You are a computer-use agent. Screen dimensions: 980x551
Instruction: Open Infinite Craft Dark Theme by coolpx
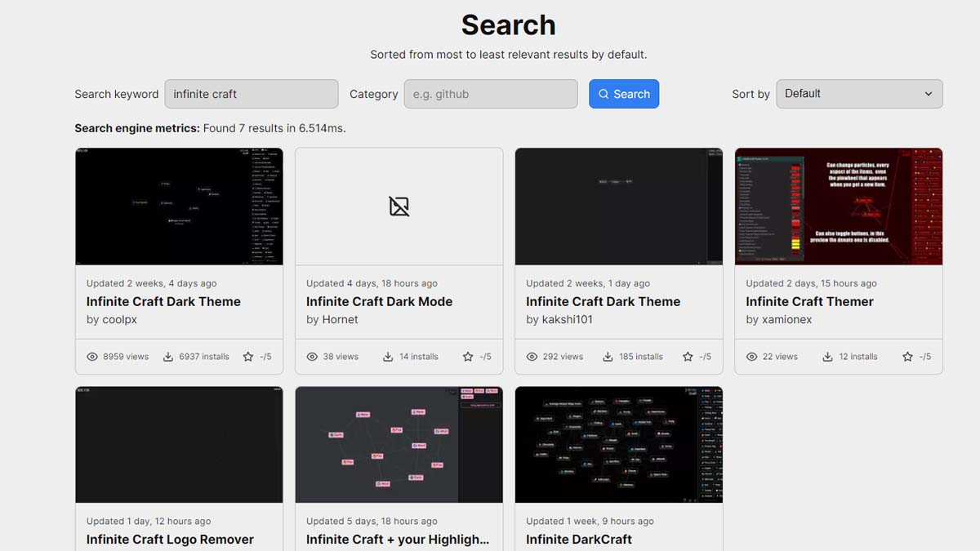coord(163,301)
